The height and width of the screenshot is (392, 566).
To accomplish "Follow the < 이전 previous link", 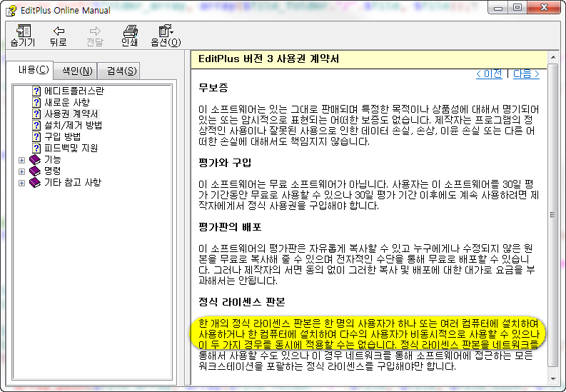I will point(489,74).
